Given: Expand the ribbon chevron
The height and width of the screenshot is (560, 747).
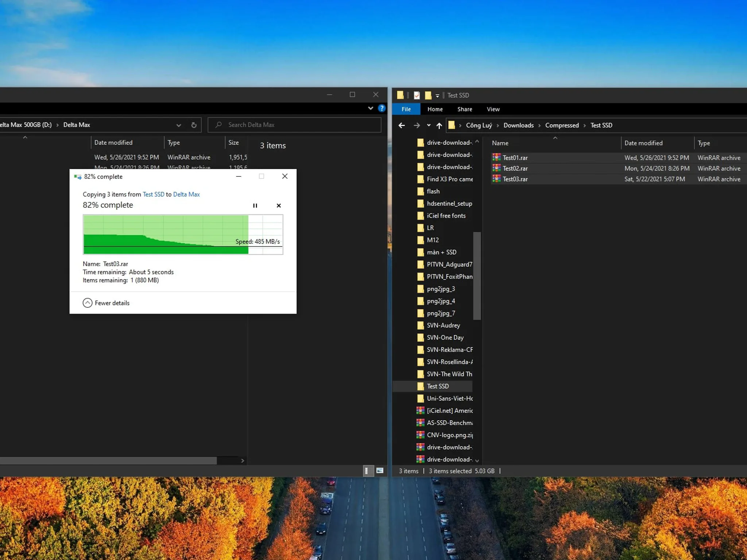Looking at the screenshot, I should click(x=371, y=108).
